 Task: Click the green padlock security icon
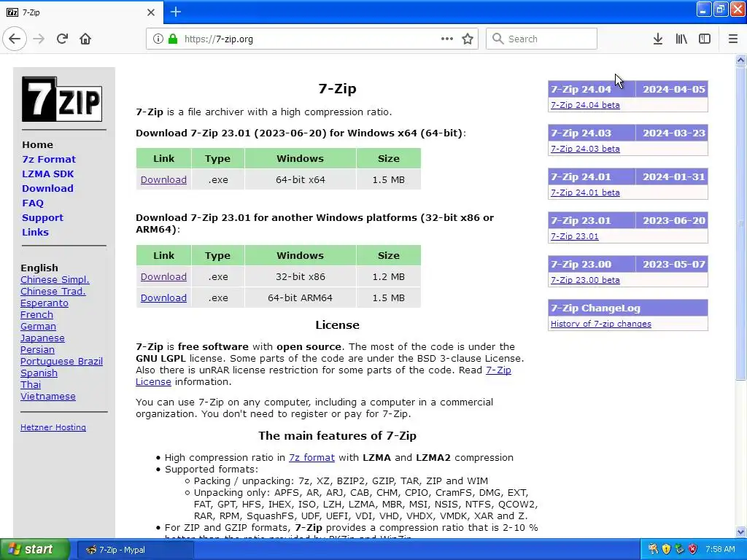(173, 39)
